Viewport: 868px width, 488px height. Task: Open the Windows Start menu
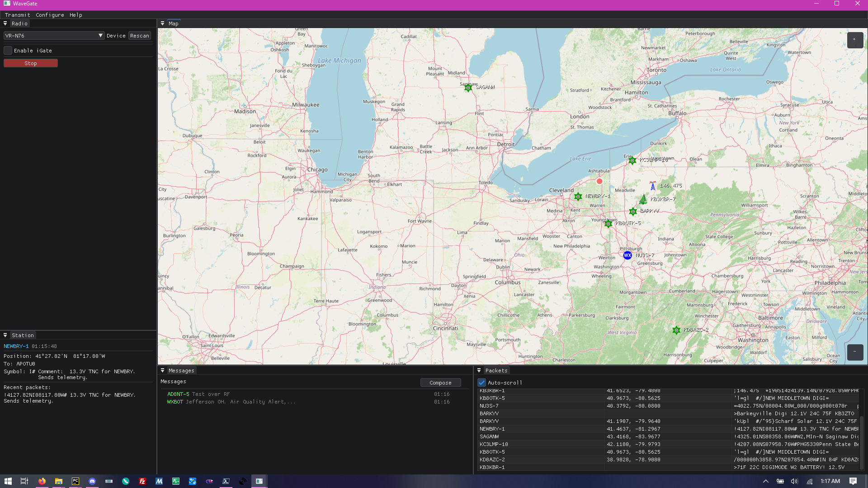click(x=8, y=481)
